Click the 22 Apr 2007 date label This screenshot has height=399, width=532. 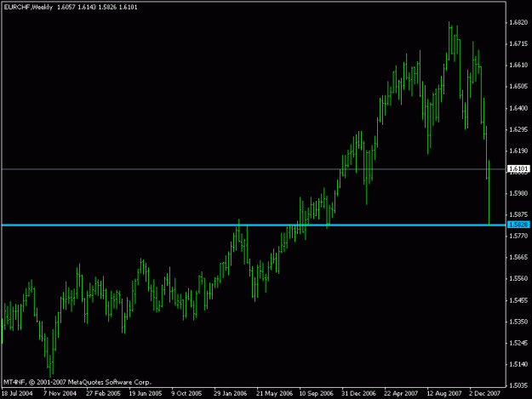pos(401,394)
